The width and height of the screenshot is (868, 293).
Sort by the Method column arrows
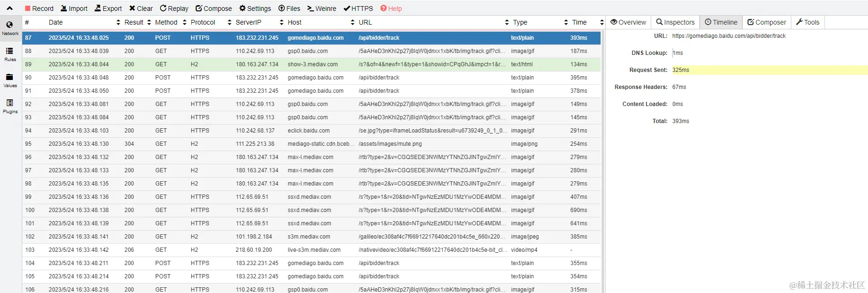pos(185,22)
